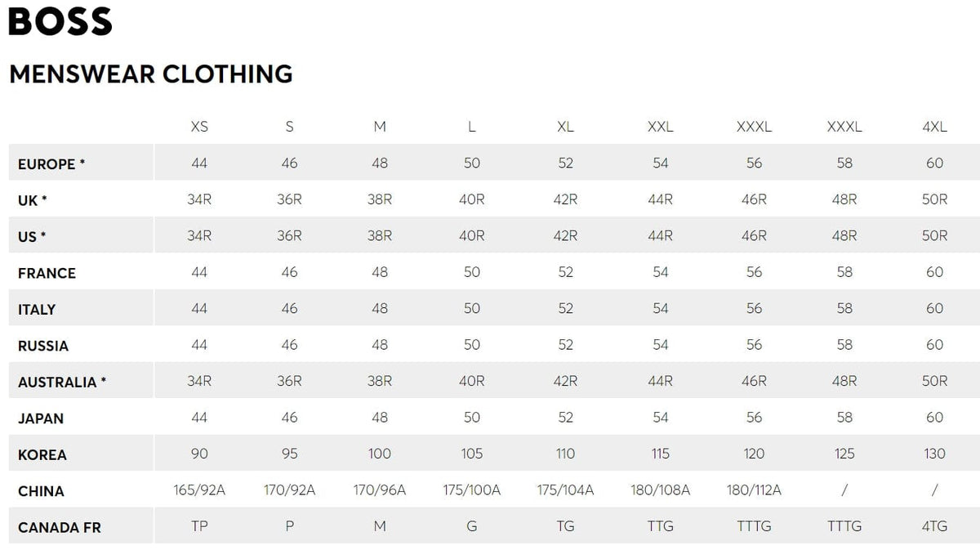Click Canada FR TP cell
Viewport: 980px width, 550px height.
coord(199,526)
